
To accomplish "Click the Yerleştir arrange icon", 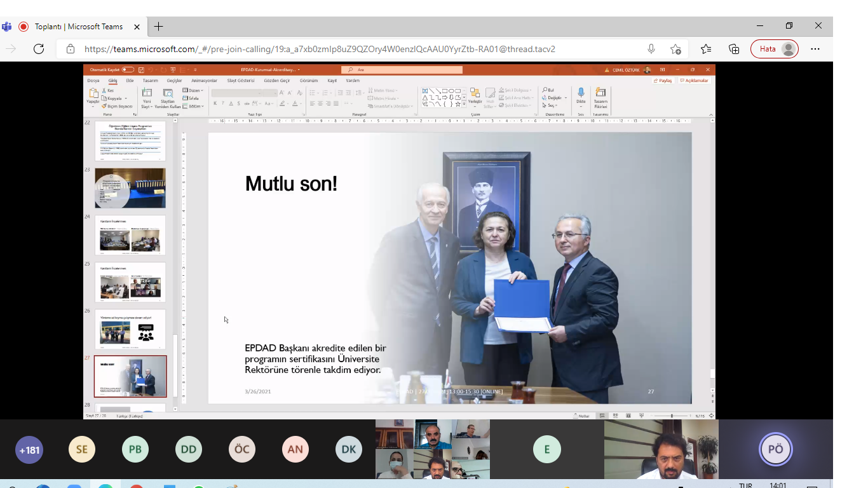I will click(x=475, y=94).
